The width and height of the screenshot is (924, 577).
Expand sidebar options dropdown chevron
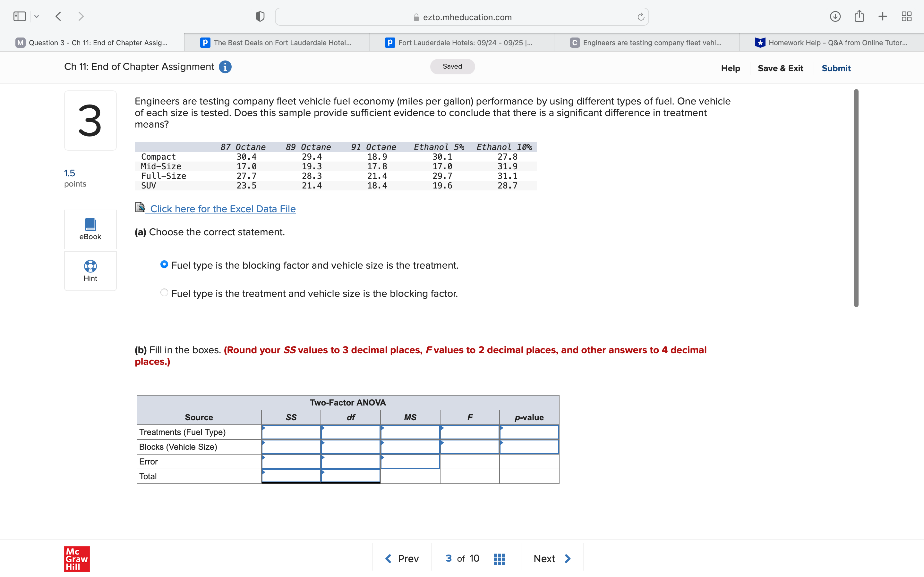(x=37, y=16)
